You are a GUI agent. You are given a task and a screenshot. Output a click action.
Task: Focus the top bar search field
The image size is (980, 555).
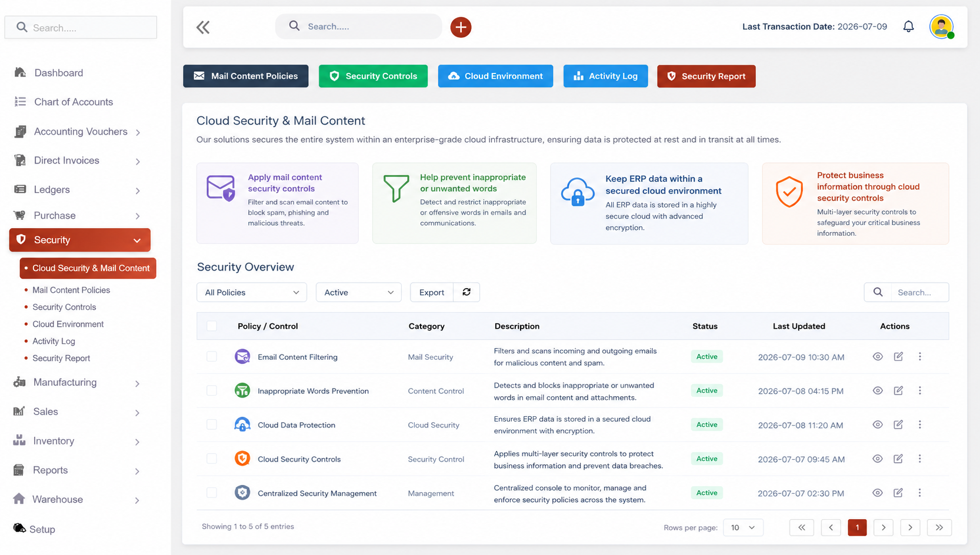click(x=359, y=26)
